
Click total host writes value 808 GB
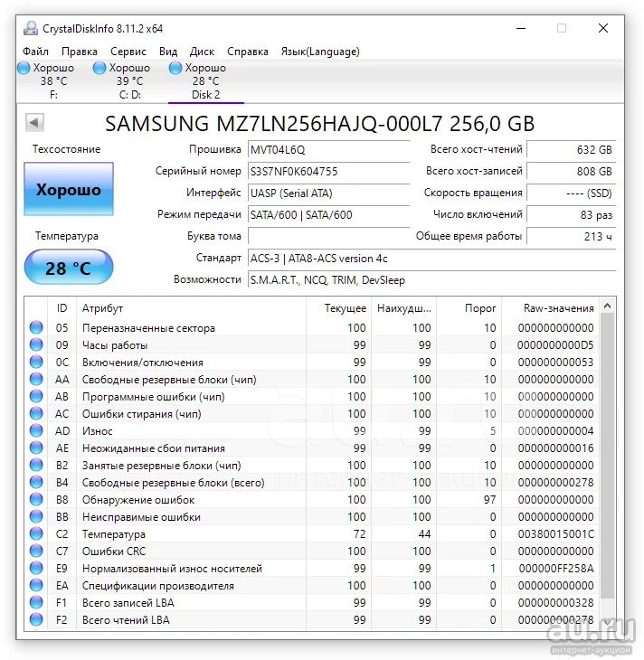[571, 171]
